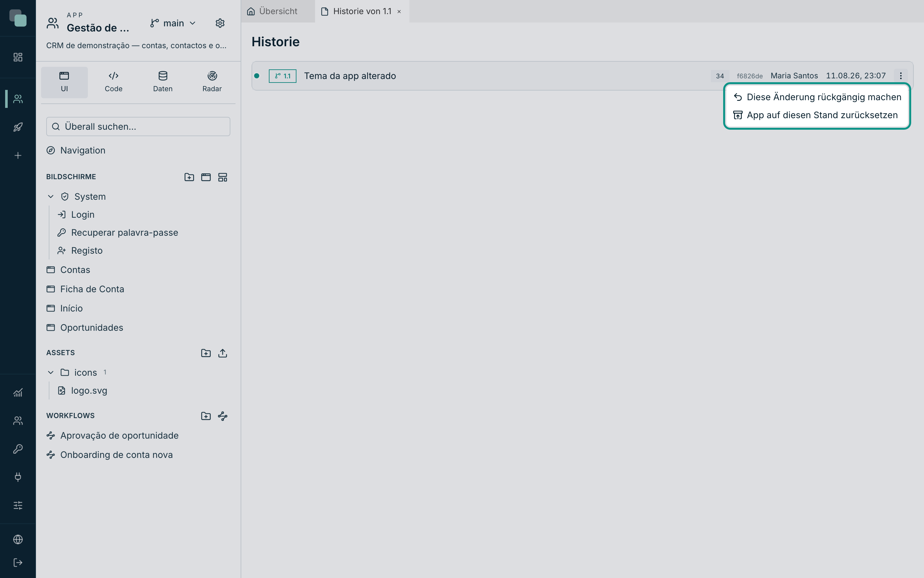Click commit hash f6826de
Image resolution: width=924 pixels, height=578 pixels.
pos(749,76)
